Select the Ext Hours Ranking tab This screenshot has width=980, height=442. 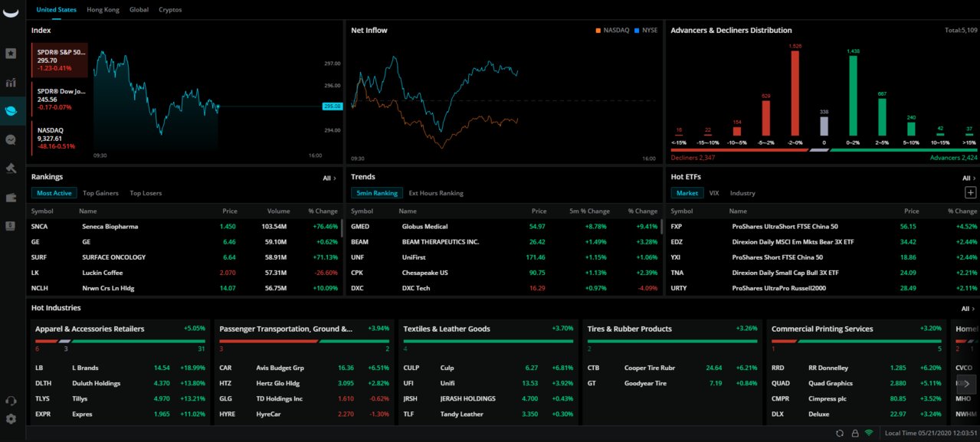click(436, 193)
